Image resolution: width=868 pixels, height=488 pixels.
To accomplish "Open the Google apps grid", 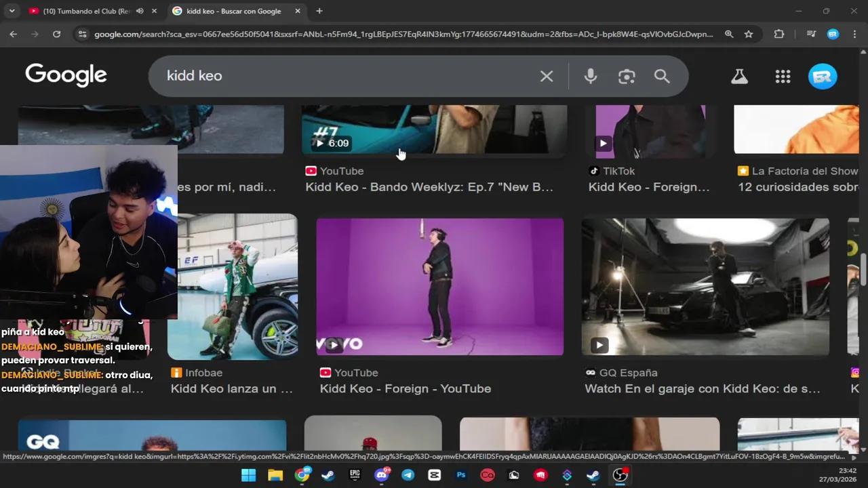I will pyautogui.click(x=783, y=77).
